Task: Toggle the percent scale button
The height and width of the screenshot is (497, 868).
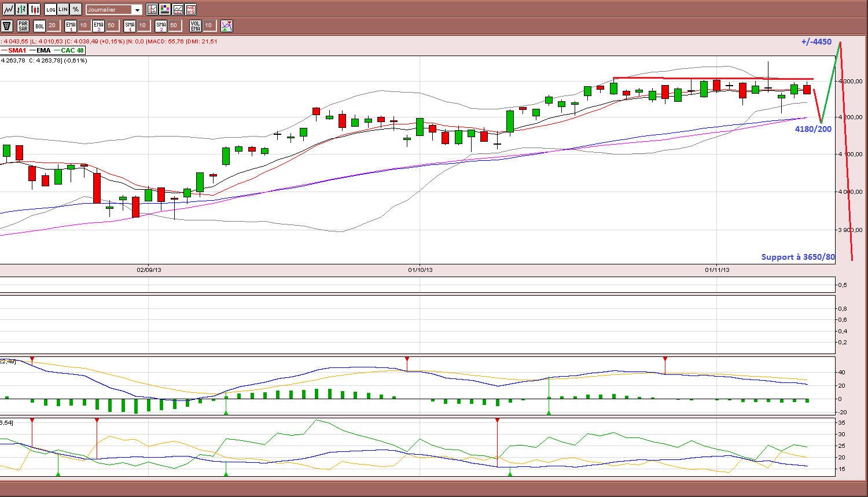Action: coord(76,9)
